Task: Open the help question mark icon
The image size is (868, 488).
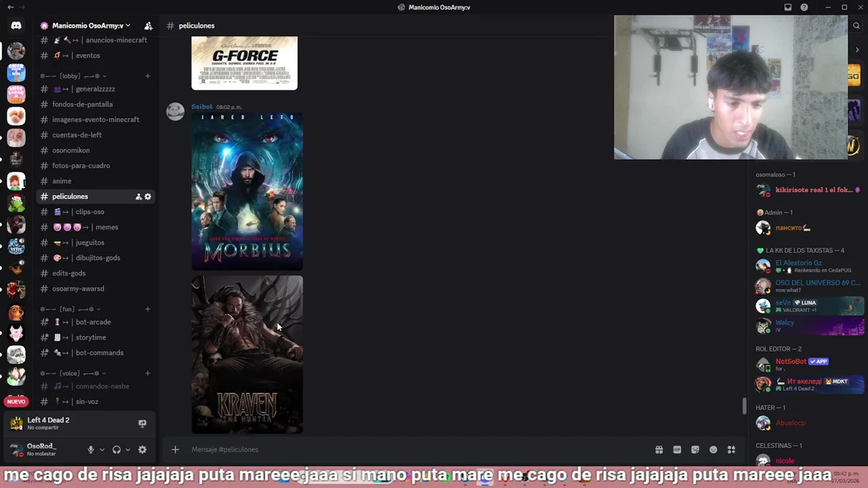Action: click(x=804, y=7)
